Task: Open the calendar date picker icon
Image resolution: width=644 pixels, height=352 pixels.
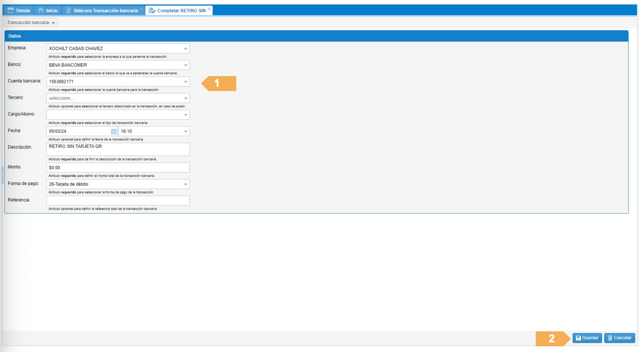Action: click(114, 132)
